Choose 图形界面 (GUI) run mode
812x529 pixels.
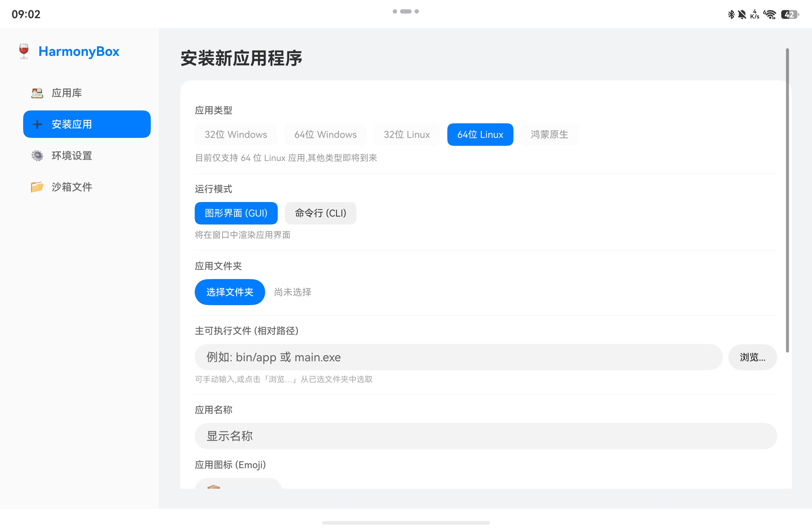236,213
